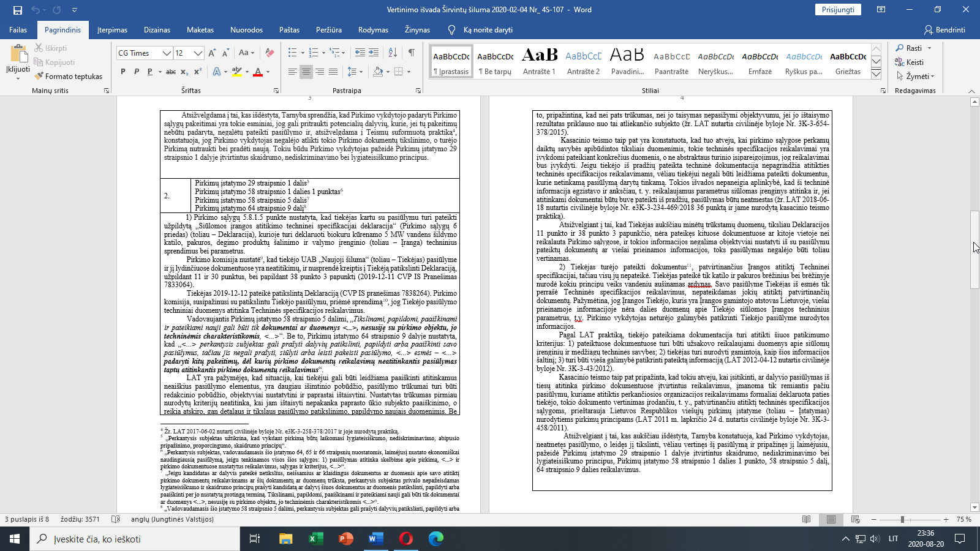Toggle show paragraph marks (¶)

click(411, 53)
